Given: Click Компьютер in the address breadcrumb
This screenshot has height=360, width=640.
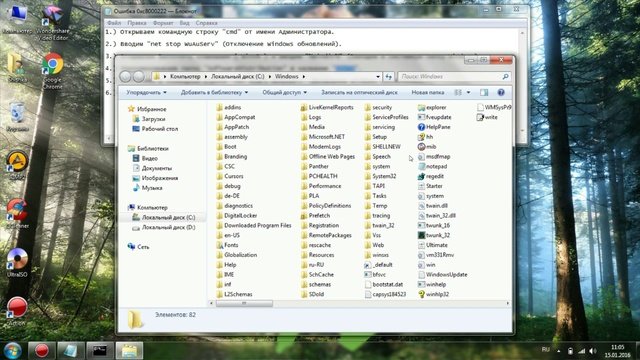Looking at the screenshot, I should click(185, 76).
